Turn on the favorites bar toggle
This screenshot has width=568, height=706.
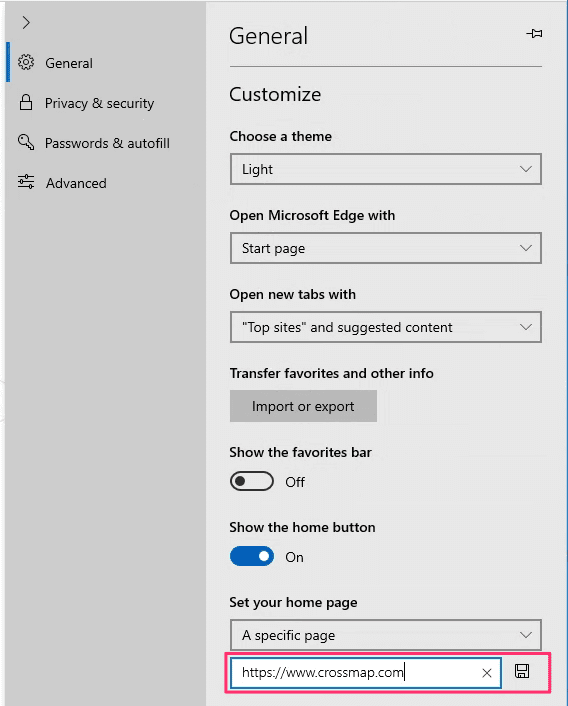coord(252,481)
